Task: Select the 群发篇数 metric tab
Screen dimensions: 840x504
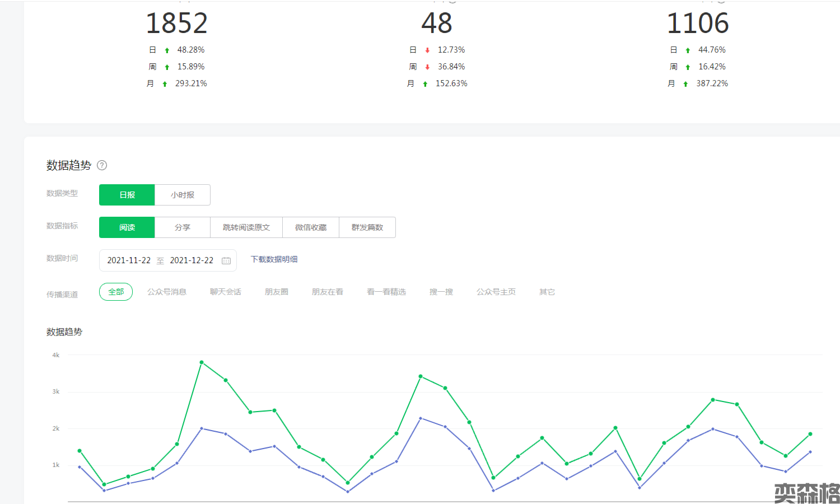Action: pyautogui.click(x=367, y=227)
